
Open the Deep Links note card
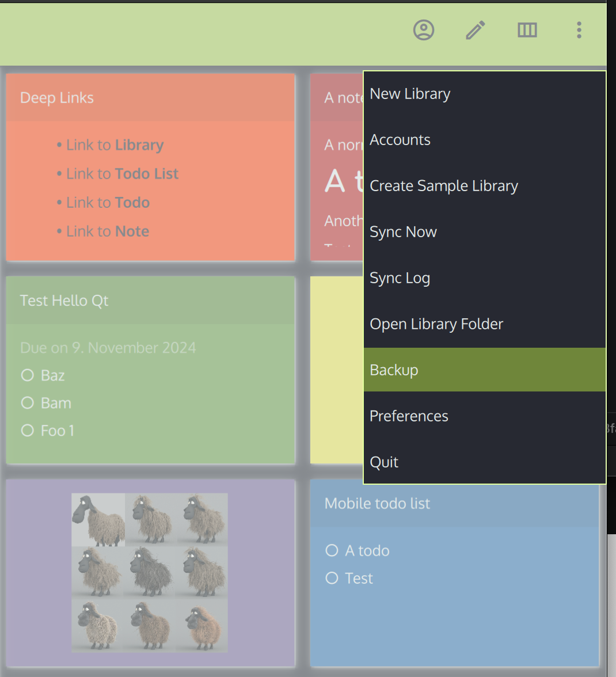151,167
